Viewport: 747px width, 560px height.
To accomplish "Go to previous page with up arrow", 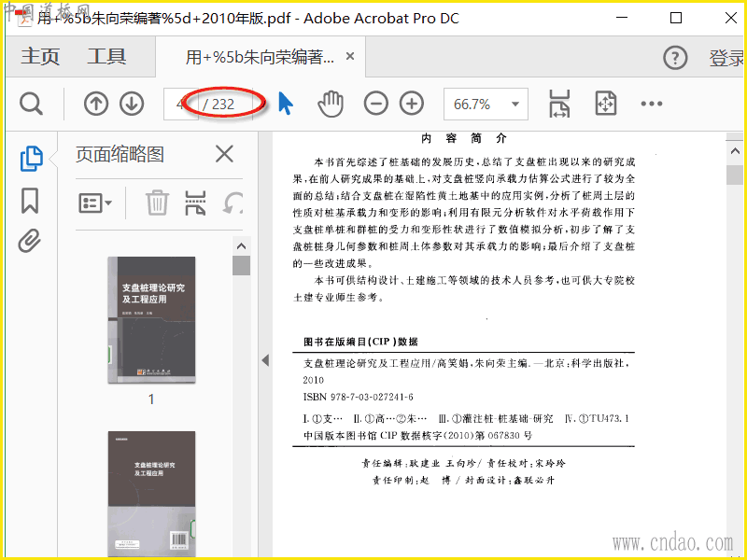I will coord(96,104).
